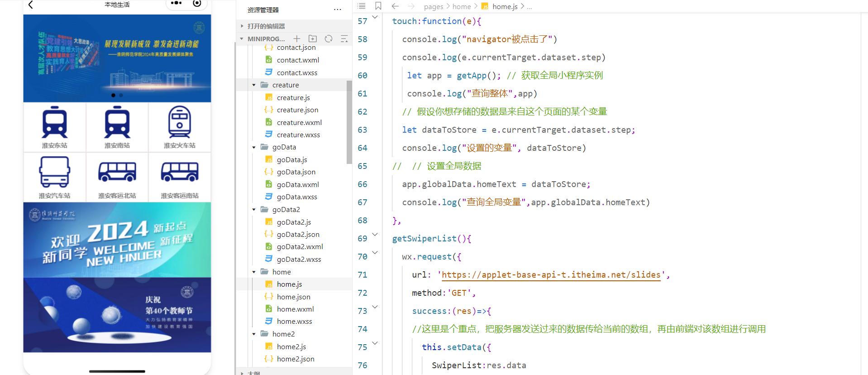The height and width of the screenshot is (375, 868).
Task: Fold getSwiperList function at line 69
Action: [375, 235]
